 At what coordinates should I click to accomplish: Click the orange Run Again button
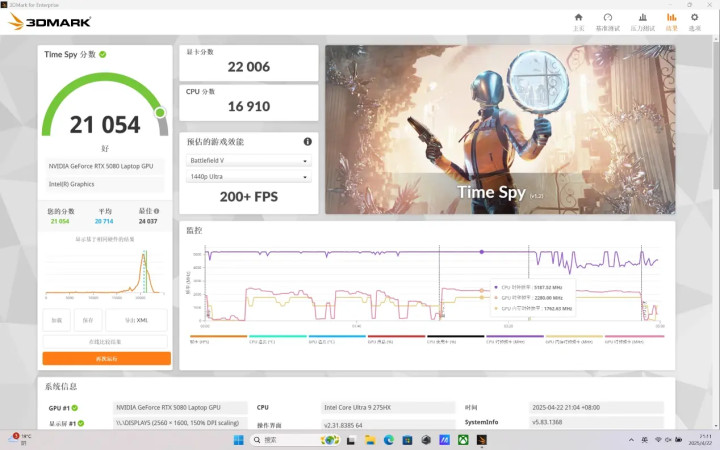(107, 359)
